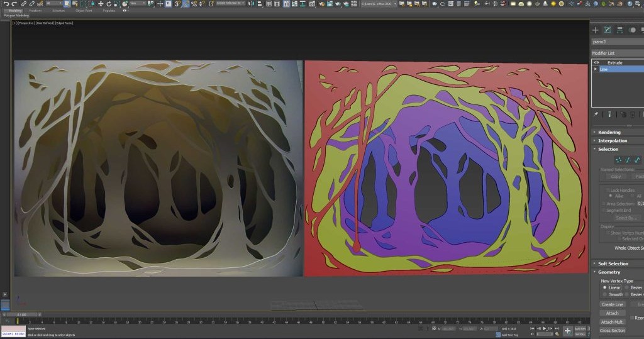Image resolution: width=644 pixels, height=339 pixels.
Task: Enable the Segment End checkbox
Action: (604, 211)
